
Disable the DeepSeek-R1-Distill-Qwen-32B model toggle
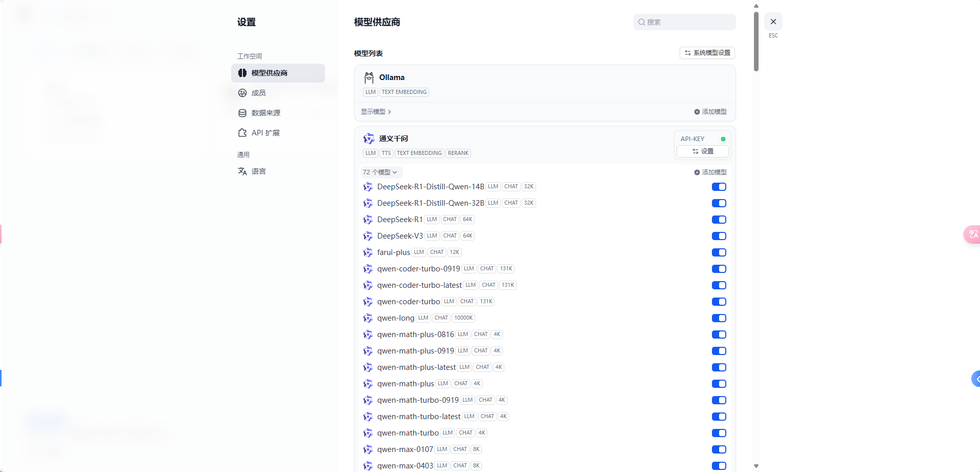[719, 203]
